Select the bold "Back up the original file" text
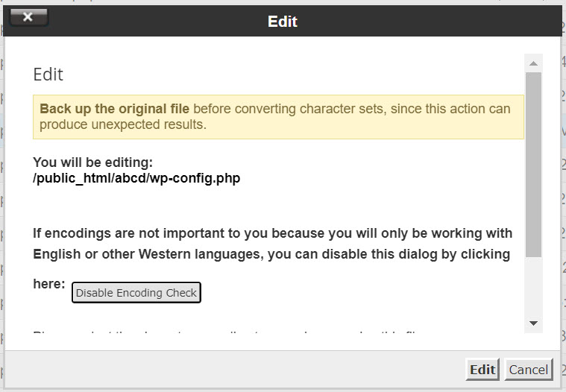 (x=115, y=109)
